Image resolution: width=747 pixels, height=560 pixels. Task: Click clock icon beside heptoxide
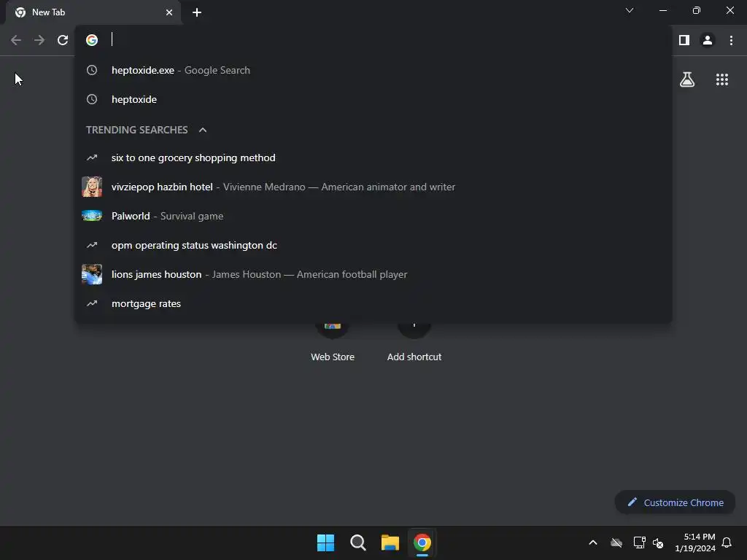(92, 99)
